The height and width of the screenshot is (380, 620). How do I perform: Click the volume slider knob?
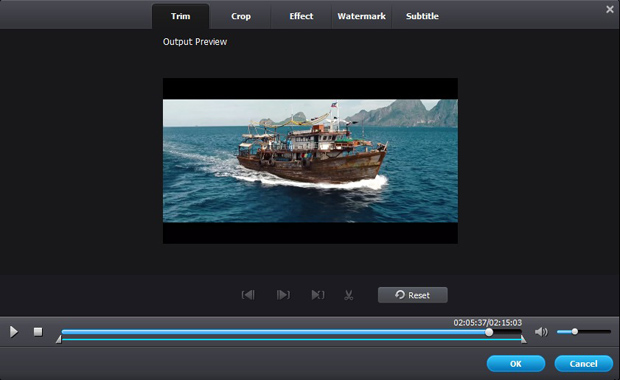[575, 331]
